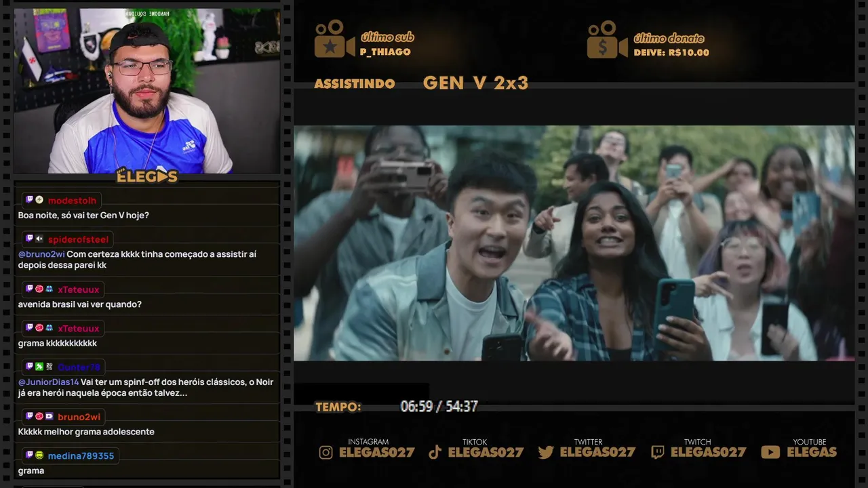Open ELEGAS027 Instagram handle
This screenshot has height=488, width=868.
[376, 452]
